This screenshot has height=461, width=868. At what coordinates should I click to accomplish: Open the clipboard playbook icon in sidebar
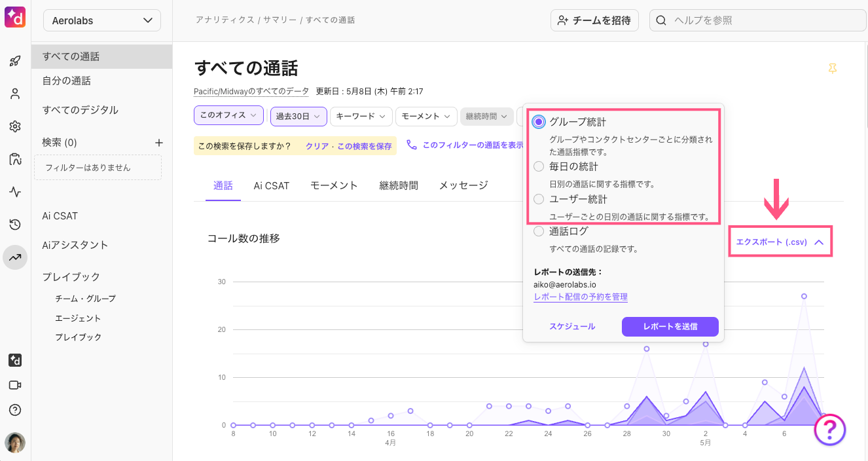pos(15,159)
